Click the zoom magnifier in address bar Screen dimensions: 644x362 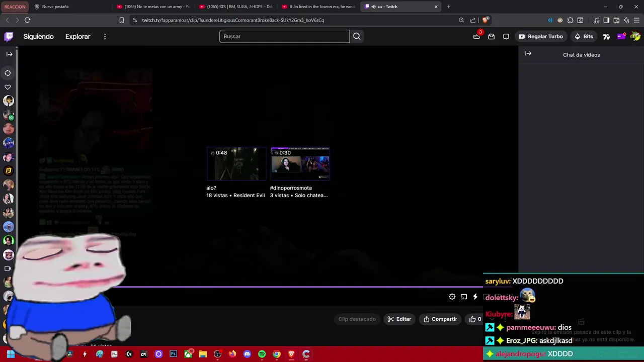coord(461,20)
